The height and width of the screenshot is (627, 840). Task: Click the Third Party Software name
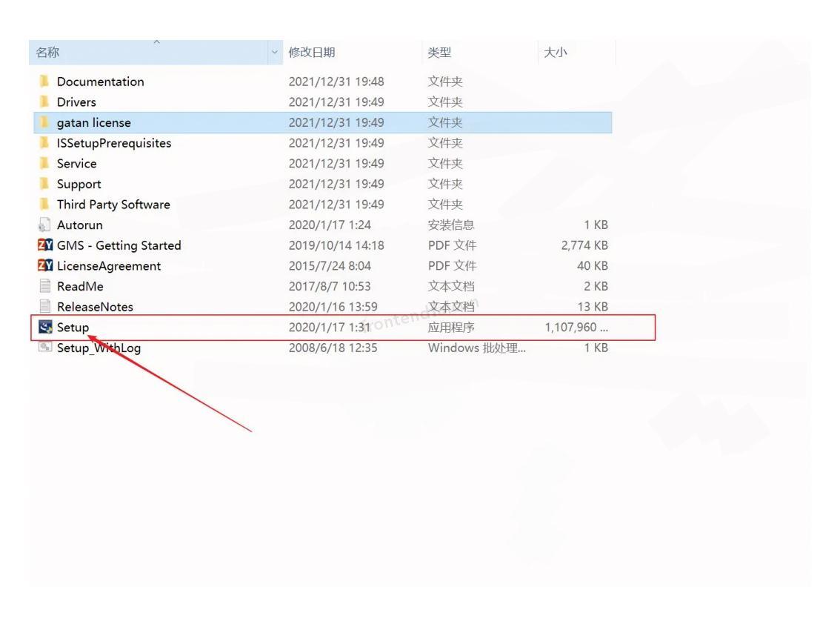(113, 205)
